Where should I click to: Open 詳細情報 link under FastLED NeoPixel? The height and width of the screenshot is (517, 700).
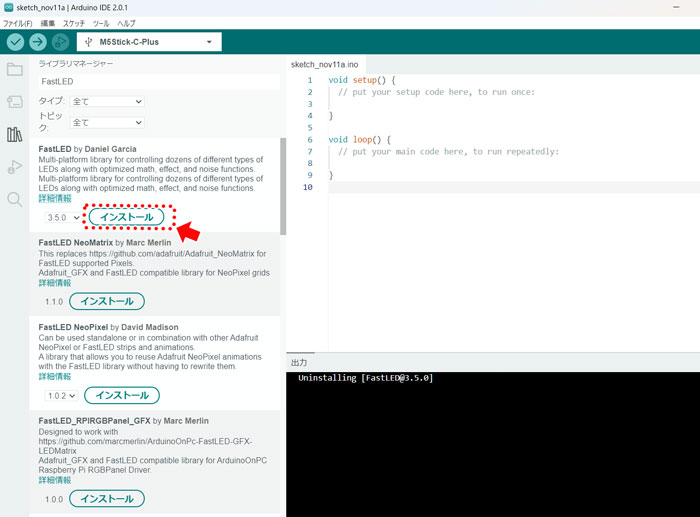pyautogui.click(x=55, y=377)
